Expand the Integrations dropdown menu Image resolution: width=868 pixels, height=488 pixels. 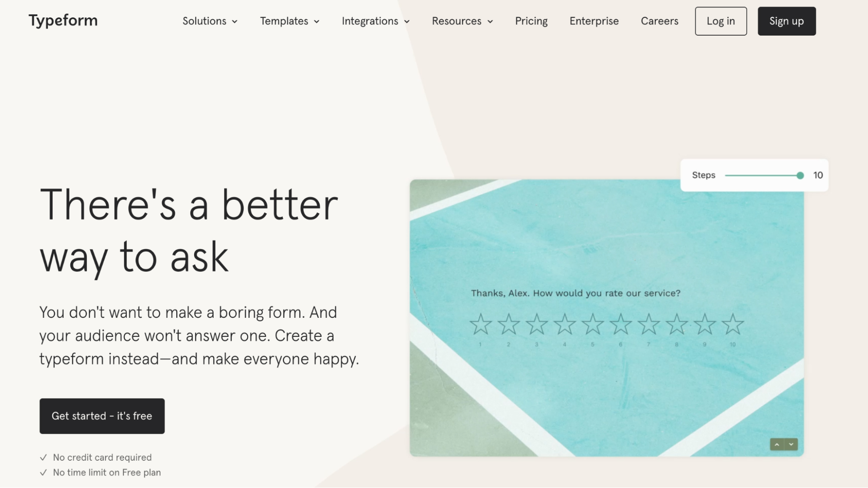375,21
